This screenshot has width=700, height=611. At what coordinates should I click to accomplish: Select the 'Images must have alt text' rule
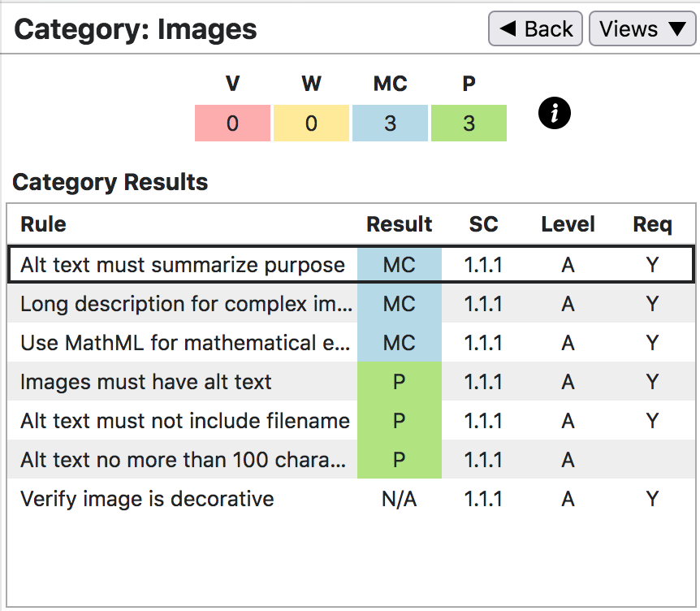pos(146,382)
